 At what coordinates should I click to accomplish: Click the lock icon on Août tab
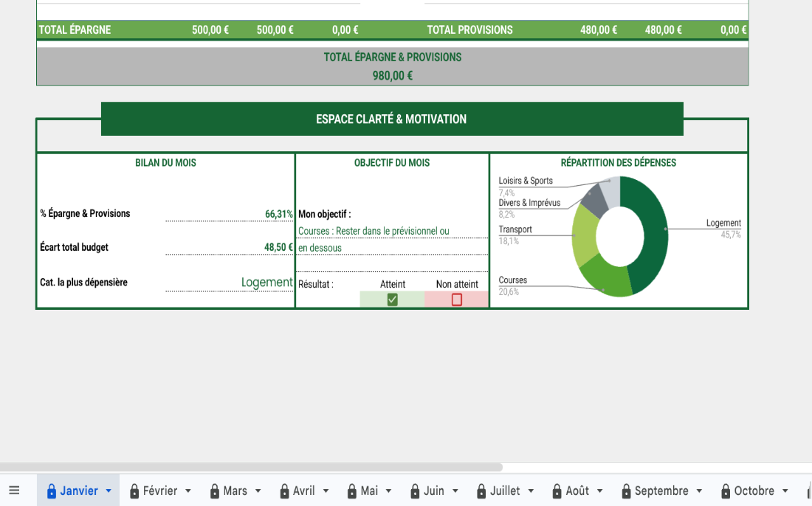[x=557, y=491]
